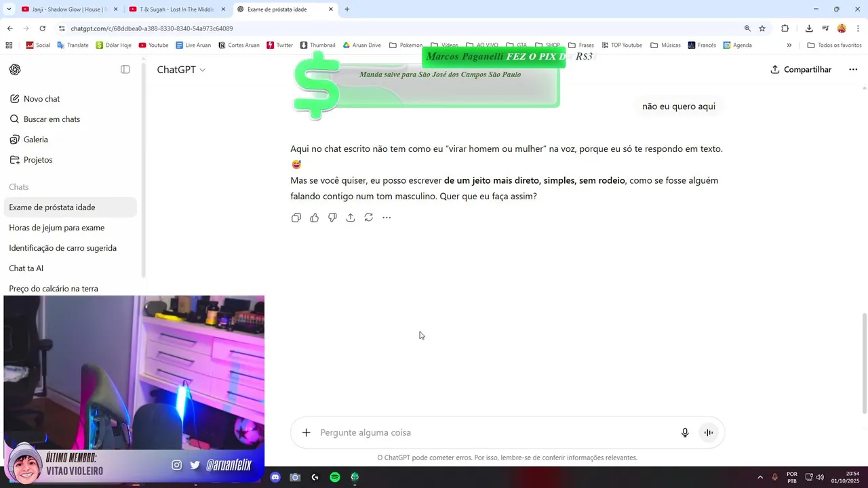Open the 'Todos os favoritos' folder

pyautogui.click(x=834, y=45)
